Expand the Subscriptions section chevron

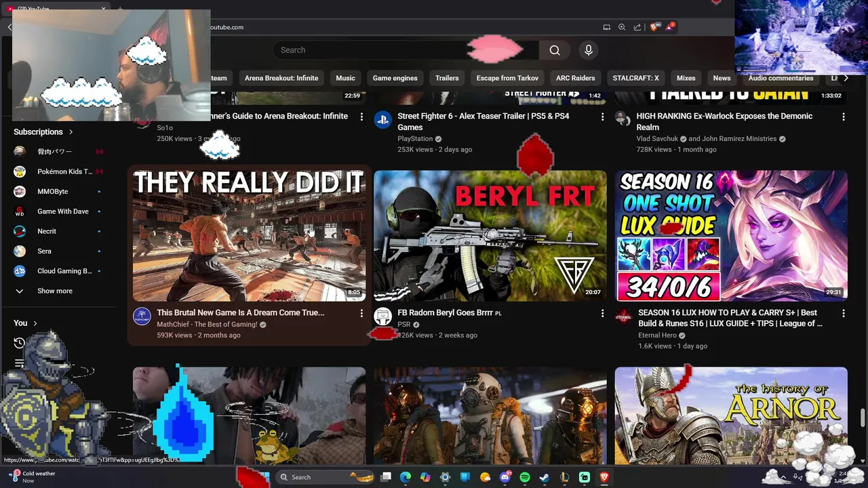click(x=71, y=132)
